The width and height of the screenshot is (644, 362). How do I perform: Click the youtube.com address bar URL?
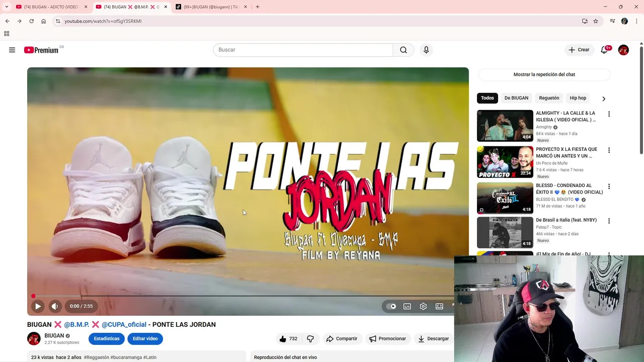point(103,21)
